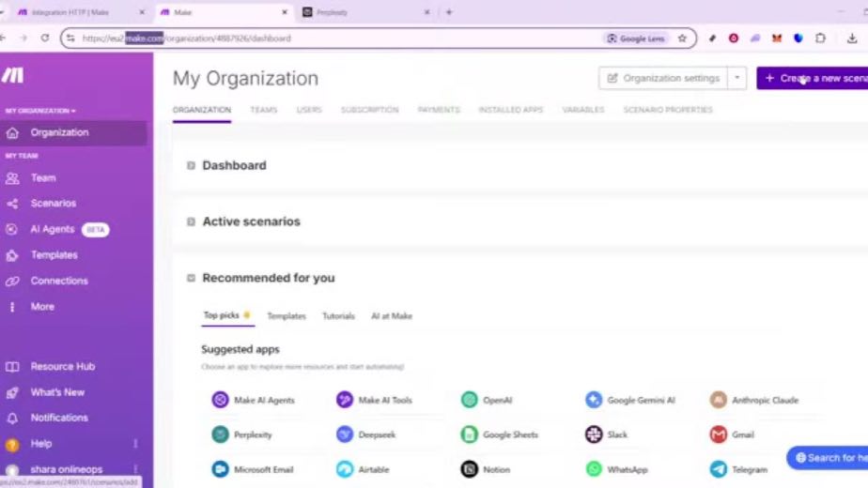Open the Team sidebar item

[x=43, y=178]
